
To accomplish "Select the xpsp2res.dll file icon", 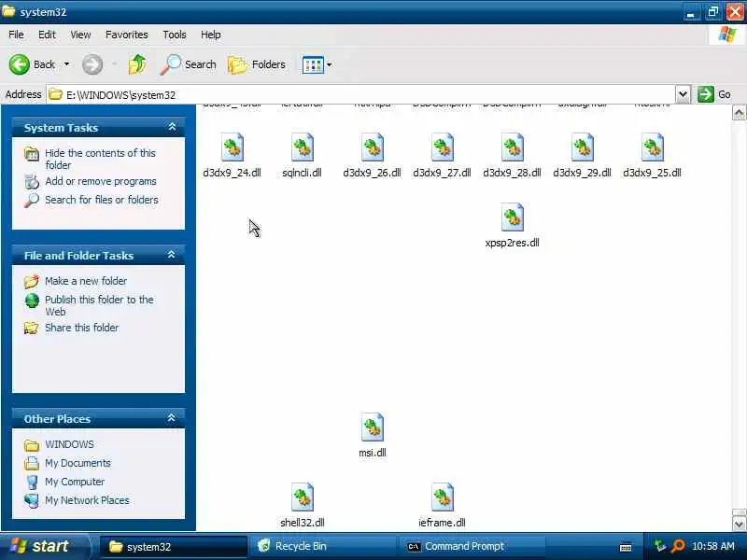I will [x=512, y=217].
